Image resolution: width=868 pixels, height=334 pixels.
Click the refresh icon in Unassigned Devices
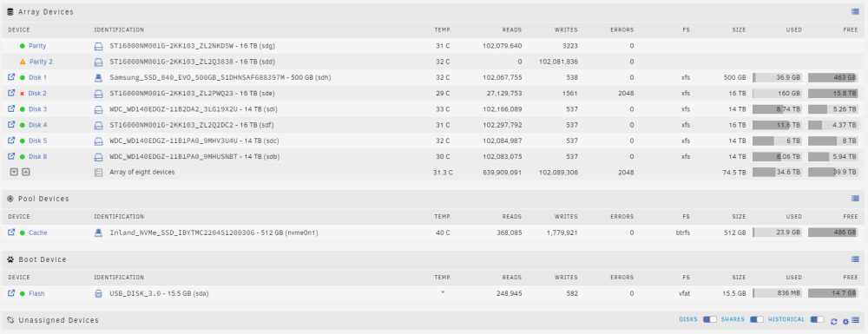833,321
